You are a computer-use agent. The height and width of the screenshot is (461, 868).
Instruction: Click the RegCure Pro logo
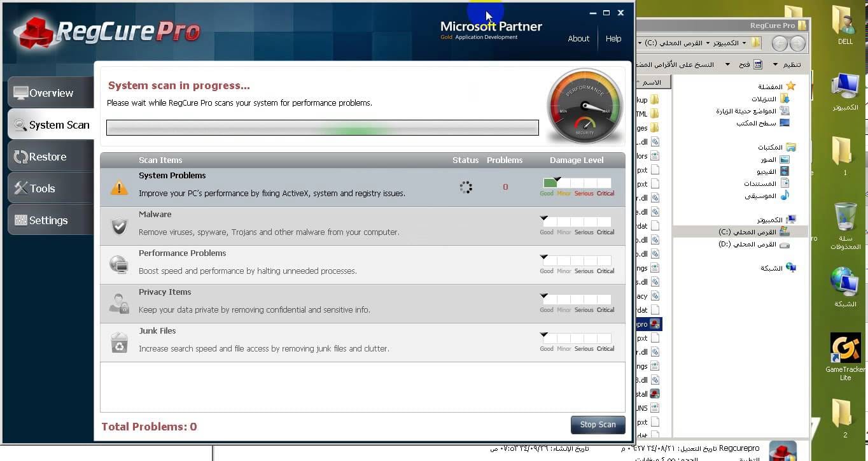coord(107,32)
